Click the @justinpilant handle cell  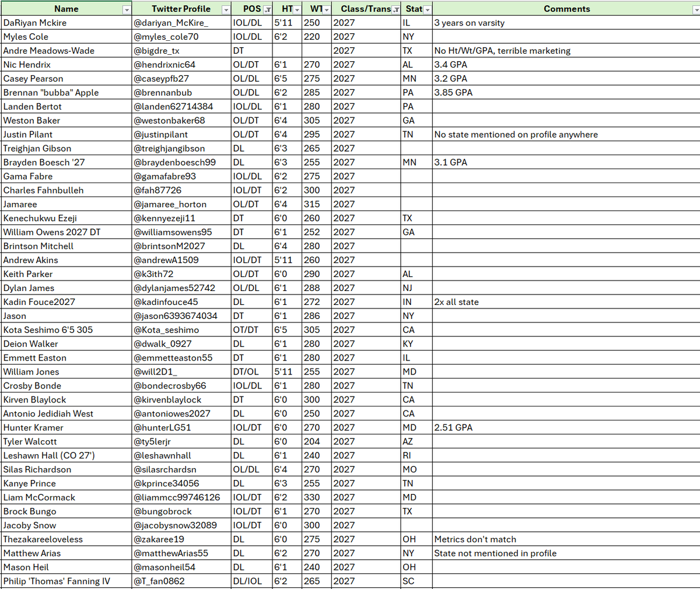coord(181,135)
